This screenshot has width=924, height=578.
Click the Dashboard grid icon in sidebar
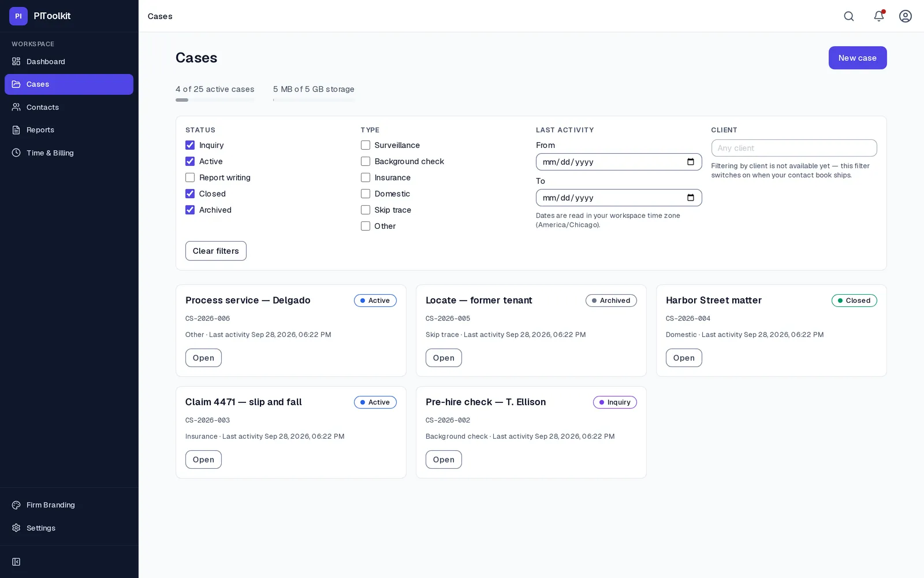[16, 61]
